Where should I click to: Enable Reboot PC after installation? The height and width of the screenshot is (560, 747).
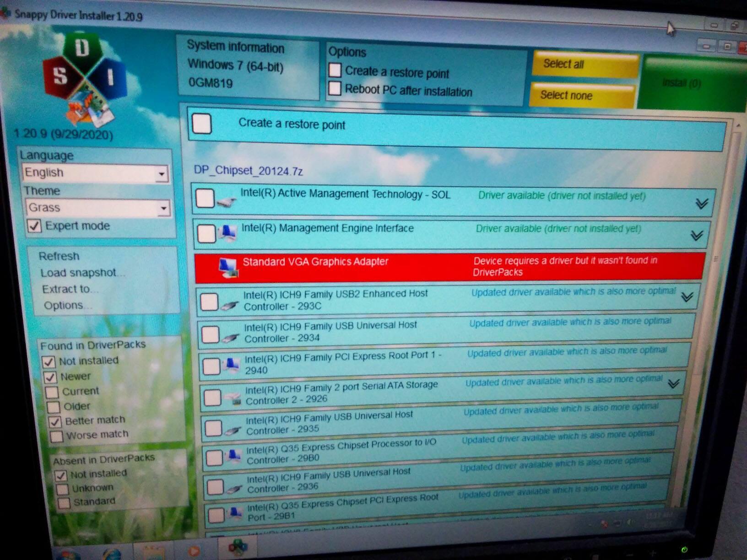[x=335, y=88]
